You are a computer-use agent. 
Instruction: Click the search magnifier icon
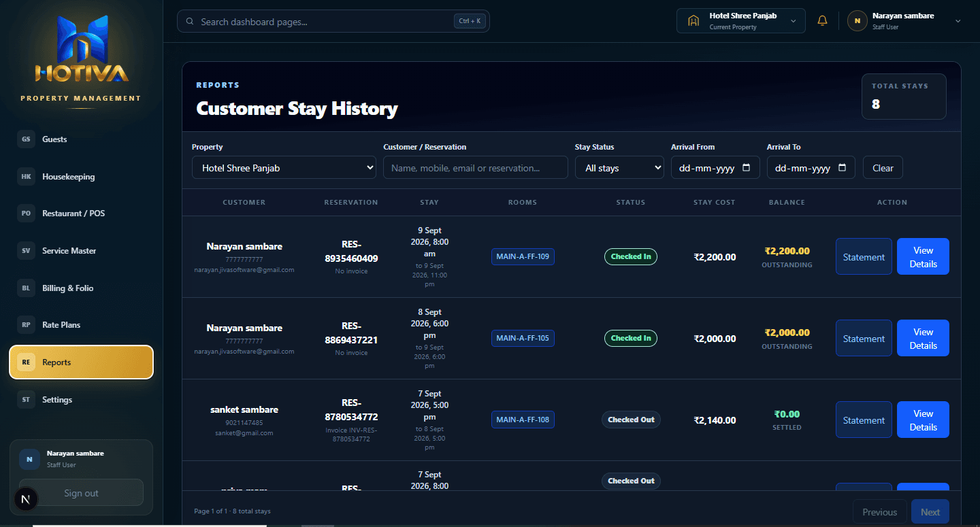coord(190,22)
